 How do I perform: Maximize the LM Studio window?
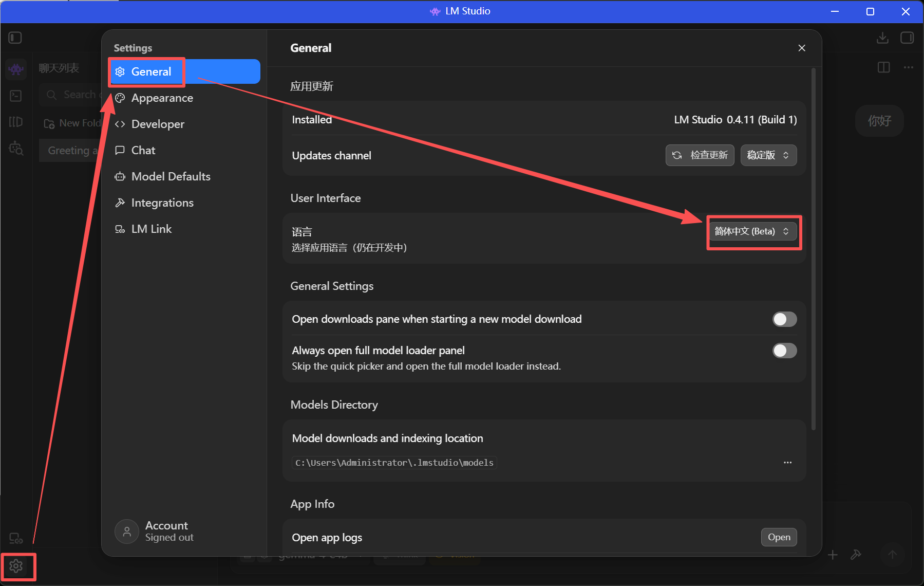(x=870, y=11)
